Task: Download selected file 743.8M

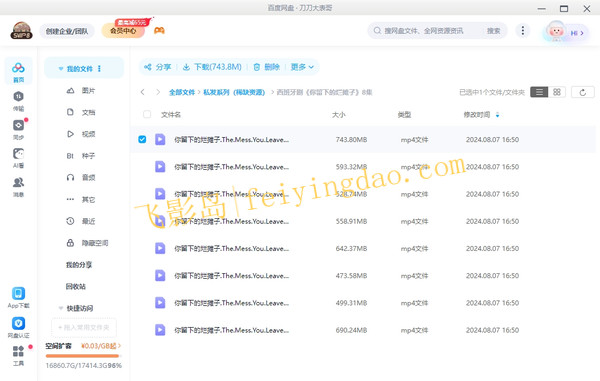Action: tap(212, 67)
